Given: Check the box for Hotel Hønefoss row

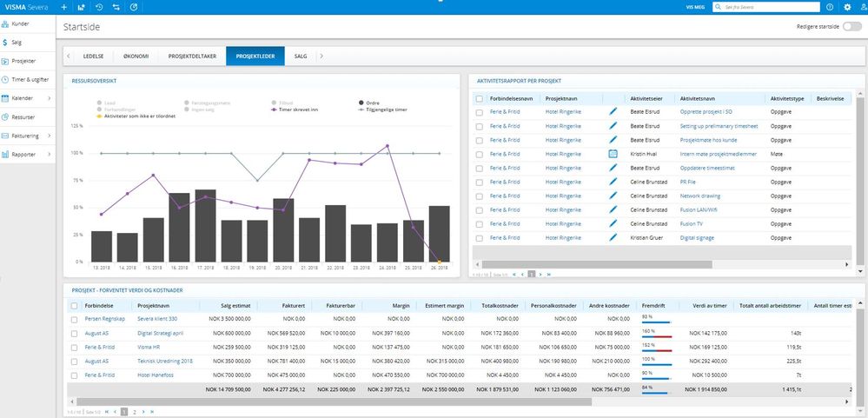Looking at the screenshot, I should point(74,375).
